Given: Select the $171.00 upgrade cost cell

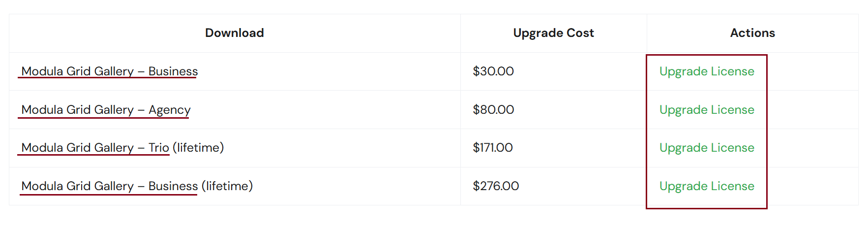Looking at the screenshot, I should [x=493, y=148].
